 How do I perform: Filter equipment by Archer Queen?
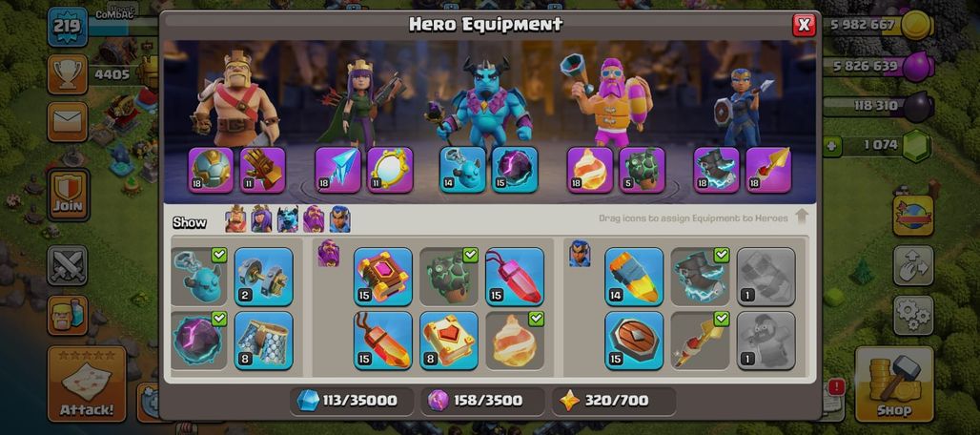click(261, 219)
